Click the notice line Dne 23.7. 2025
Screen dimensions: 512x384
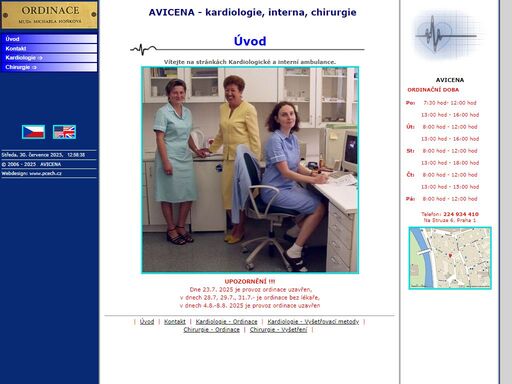click(251, 290)
